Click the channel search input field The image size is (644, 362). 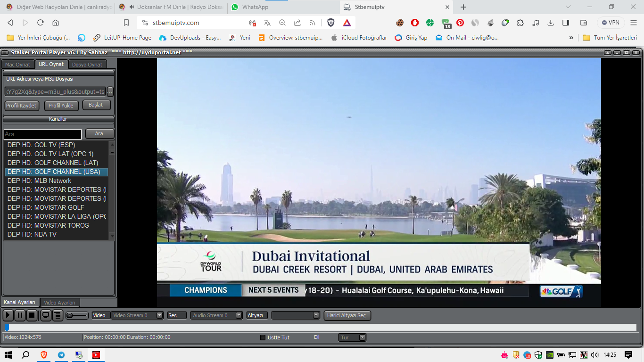pos(43,134)
